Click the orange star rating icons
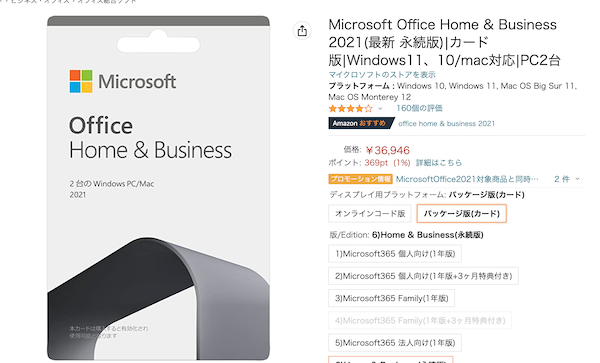 351,109
